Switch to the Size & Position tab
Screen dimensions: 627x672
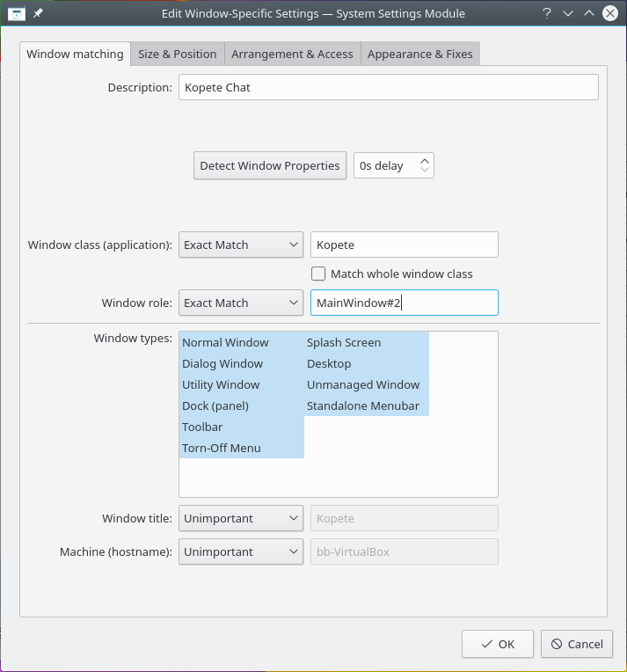tap(177, 54)
